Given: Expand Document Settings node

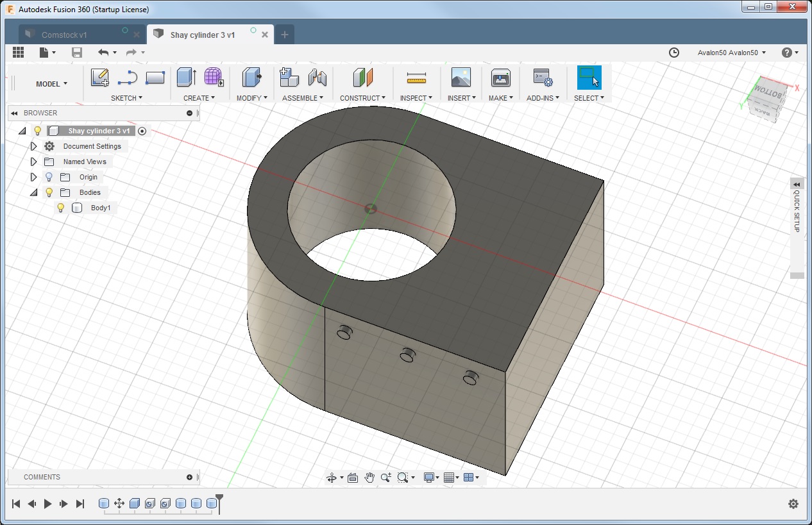Looking at the screenshot, I should [34, 146].
